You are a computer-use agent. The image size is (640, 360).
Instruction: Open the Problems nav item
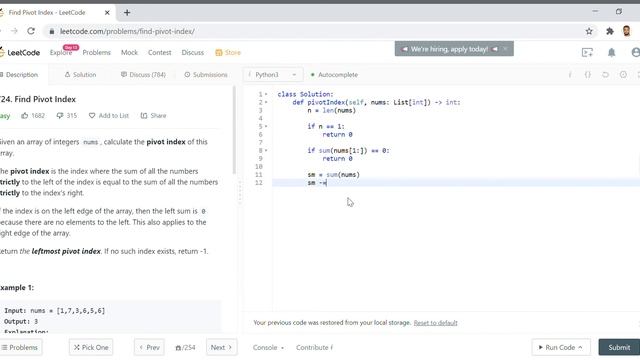pos(96,52)
